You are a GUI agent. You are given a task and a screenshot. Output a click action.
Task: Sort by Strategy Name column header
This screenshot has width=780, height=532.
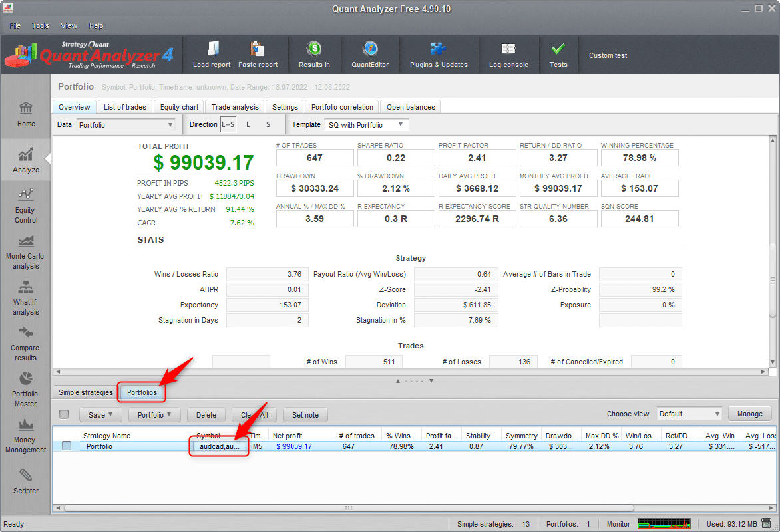tap(135, 436)
